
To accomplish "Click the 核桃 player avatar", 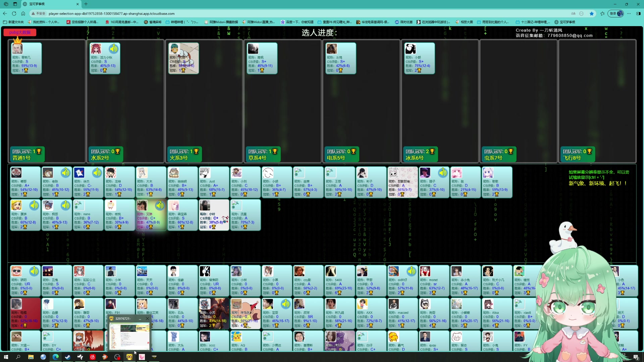I will [111, 205].
